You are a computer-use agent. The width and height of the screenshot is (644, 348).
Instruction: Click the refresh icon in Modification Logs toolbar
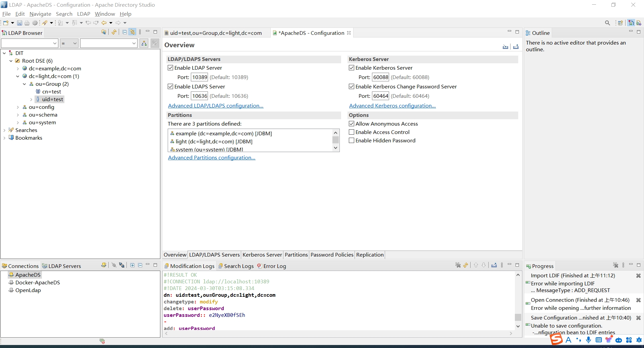click(466, 265)
